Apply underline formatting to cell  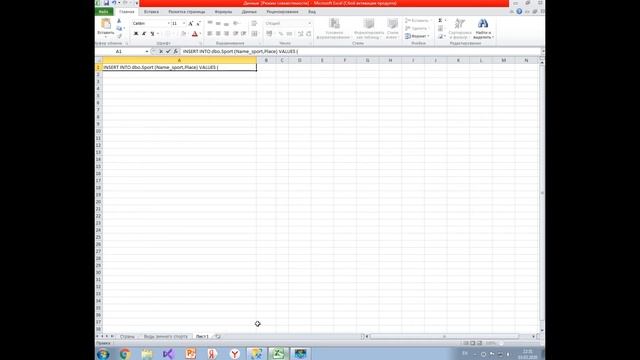152,33
